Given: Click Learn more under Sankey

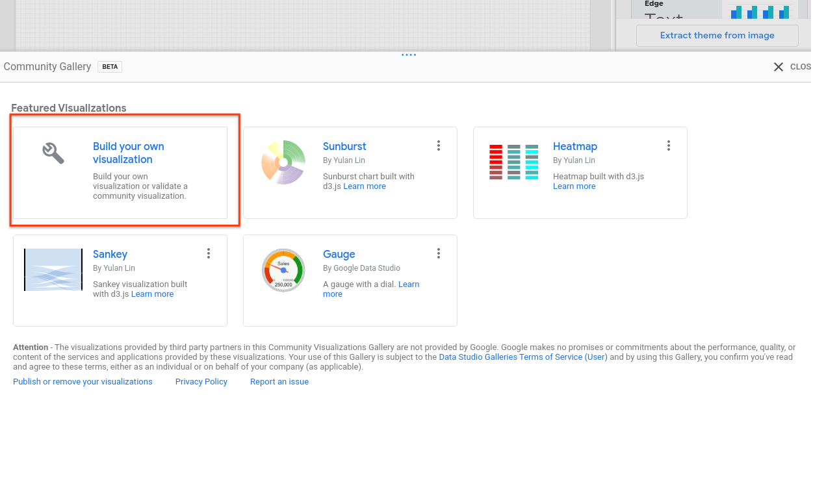Looking at the screenshot, I should pyautogui.click(x=152, y=294).
